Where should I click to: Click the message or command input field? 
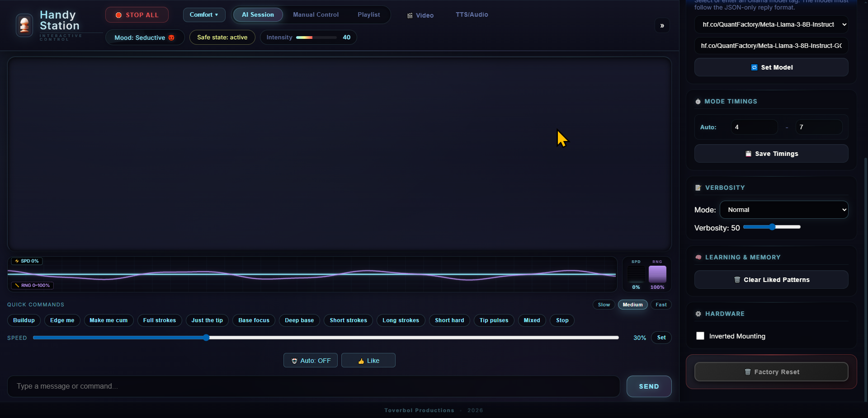pyautogui.click(x=313, y=386)
